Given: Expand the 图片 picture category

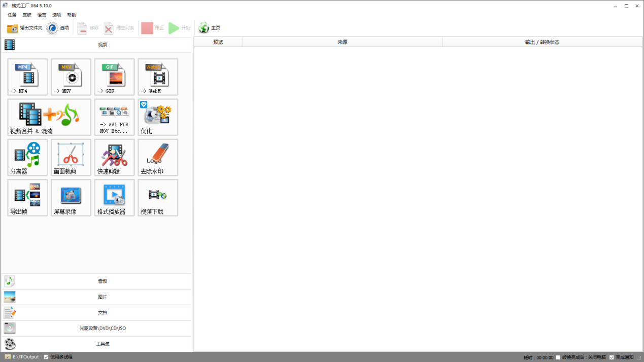Looking at the screenshot, I should pyautogui.click(x=96, y=297).
